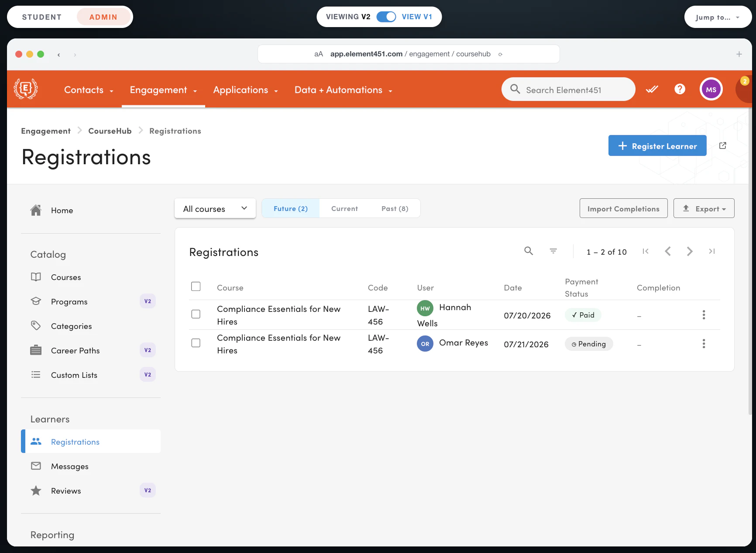Click the OR avatar for Omar Reyes

(425, 344)
